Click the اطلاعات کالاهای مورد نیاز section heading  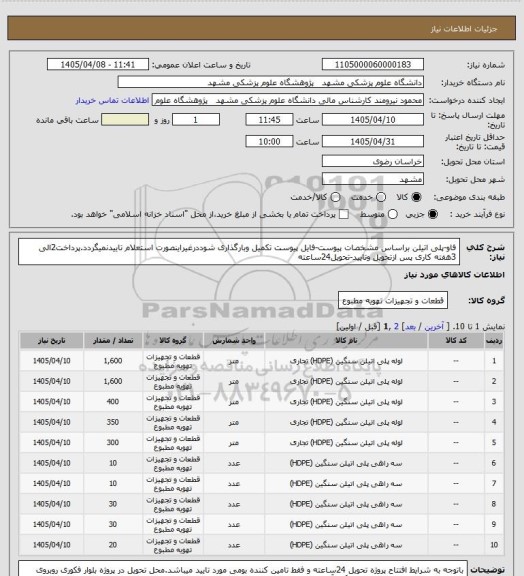click(455, 275)
